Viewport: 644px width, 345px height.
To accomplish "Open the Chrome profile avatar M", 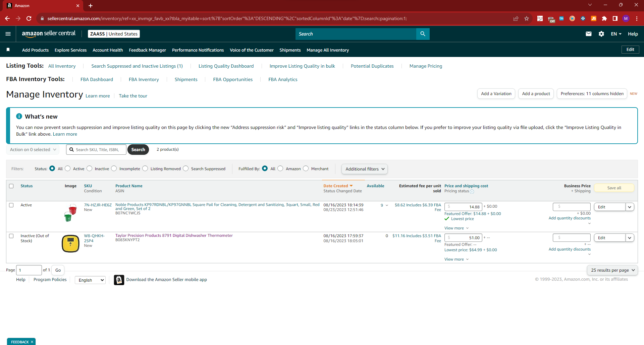I will [x=626, y=18].
